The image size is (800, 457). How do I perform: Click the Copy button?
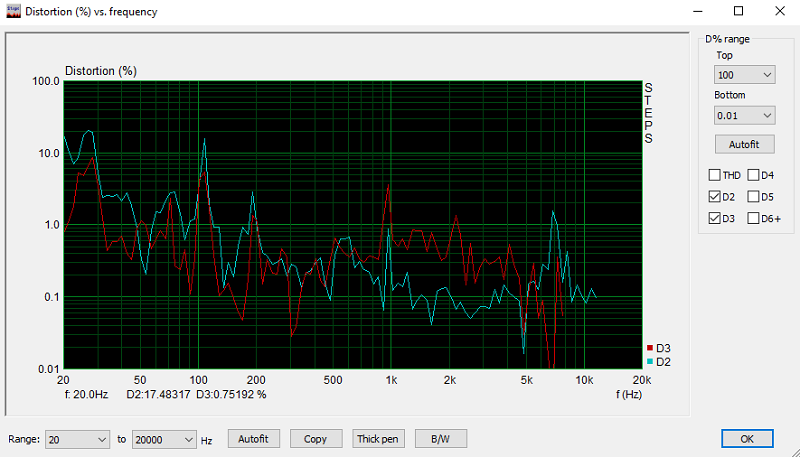pyautogui.click(x=315, y=439)
